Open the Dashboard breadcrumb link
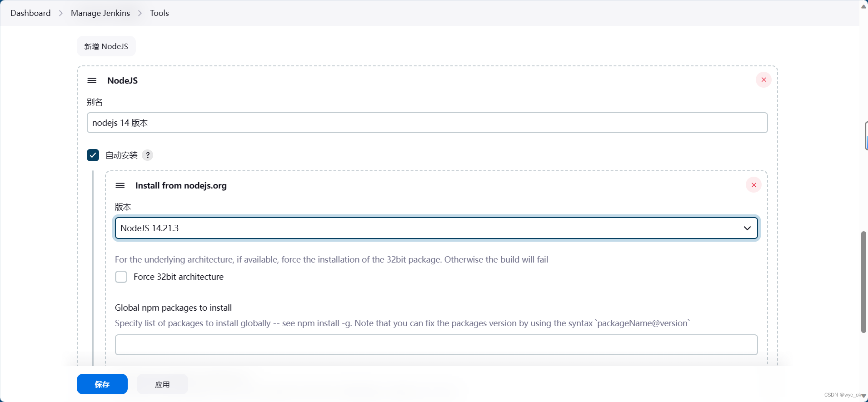This screenshot has width=868, height=402. 30,13
